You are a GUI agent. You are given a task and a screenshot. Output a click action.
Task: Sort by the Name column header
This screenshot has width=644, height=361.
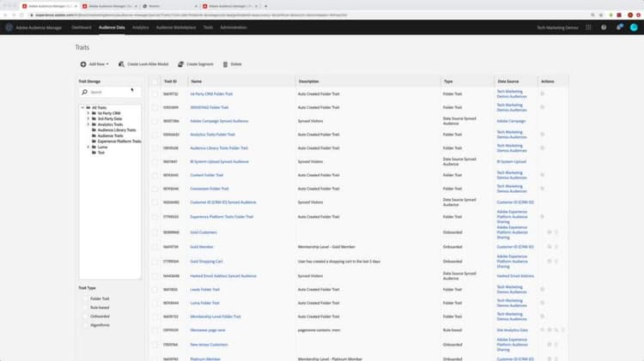coord(197,81)
